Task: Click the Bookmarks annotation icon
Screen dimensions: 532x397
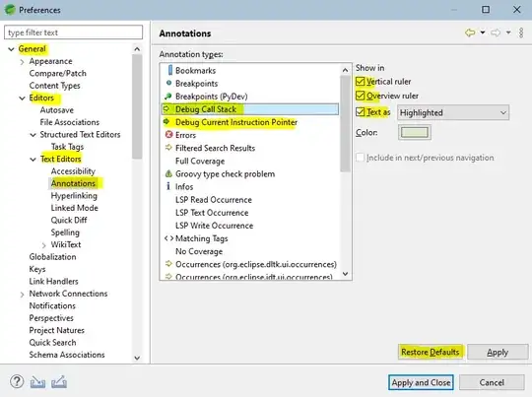Action: [x=170, y=70]
